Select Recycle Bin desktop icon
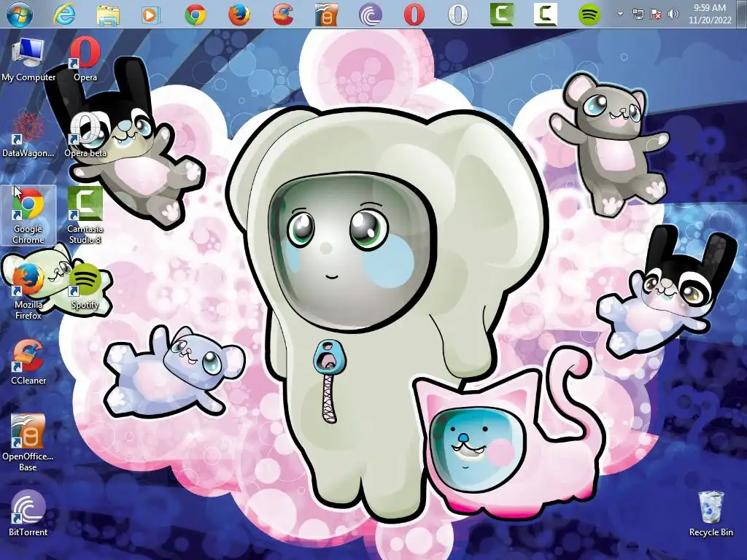 [x=711, y=514]
